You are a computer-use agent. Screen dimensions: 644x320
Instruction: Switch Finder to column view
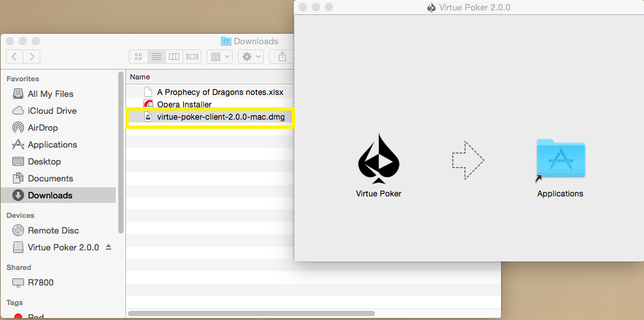pyautogui.click(x=174, y=57)
